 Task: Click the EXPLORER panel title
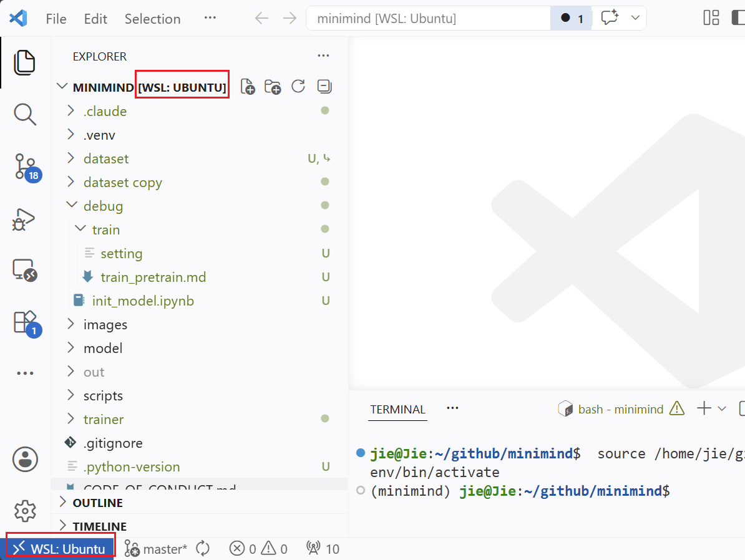(x=100, y=56)
